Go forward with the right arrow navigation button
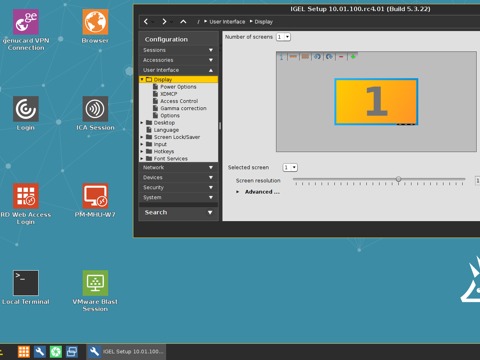Viewport: 480px width, 360px height. (x=164, y=22)
